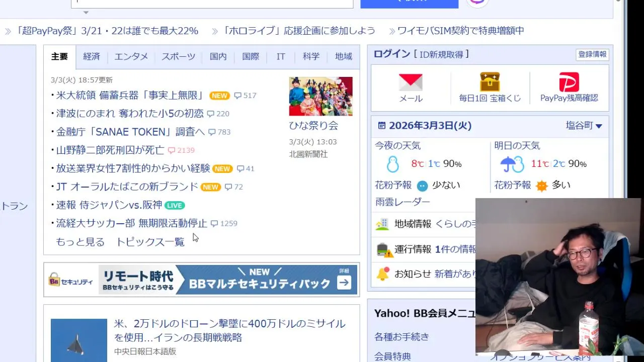
Task: Click the 運行情報 train warning icon
Action: [384, 250]
